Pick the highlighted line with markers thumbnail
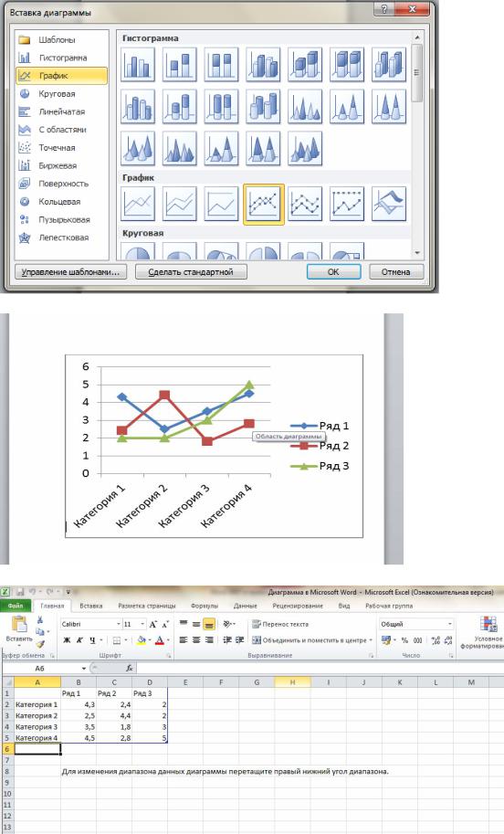 point(264,205)
